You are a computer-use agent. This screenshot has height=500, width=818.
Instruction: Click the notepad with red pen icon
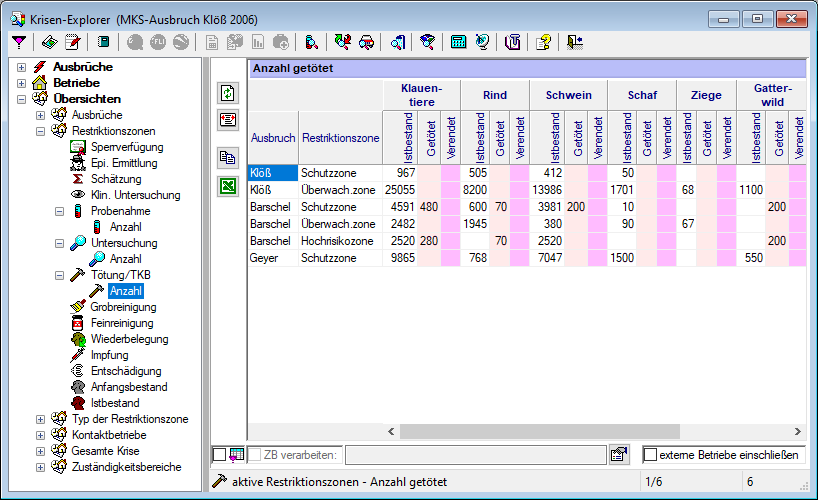tap(73, 42)
